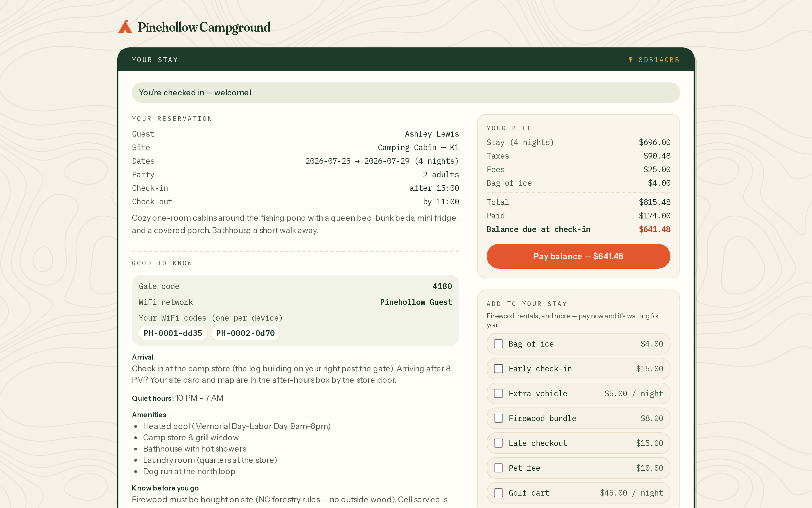The height and width of the screenshot is (508, 812).
Task: Click the Golf cart $45.00 / night price
Action: click(x=631, y=493)
